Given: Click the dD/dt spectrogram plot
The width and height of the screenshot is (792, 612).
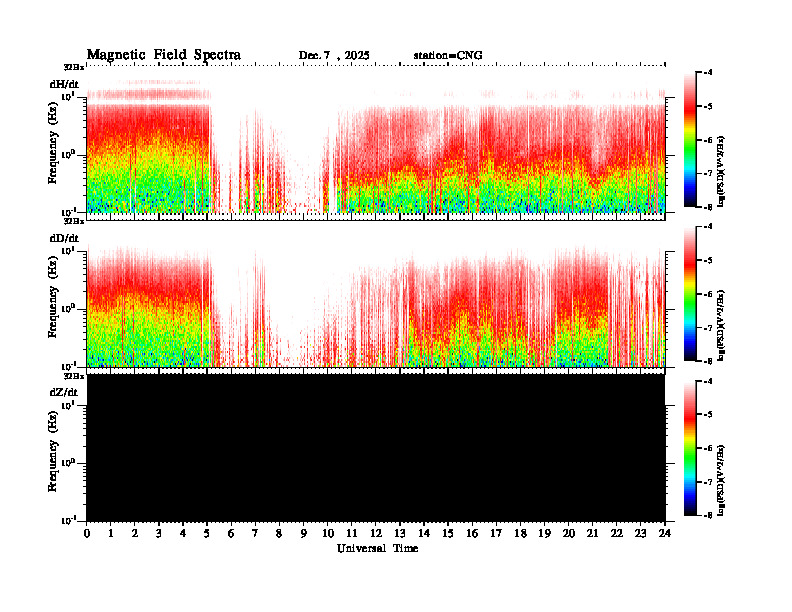Looking at the screenshot, I should pos(376,293).
